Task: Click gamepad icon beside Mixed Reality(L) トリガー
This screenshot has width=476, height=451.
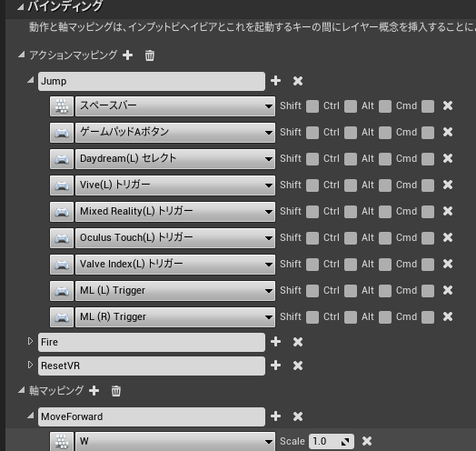Action: [x=62, y=212]
